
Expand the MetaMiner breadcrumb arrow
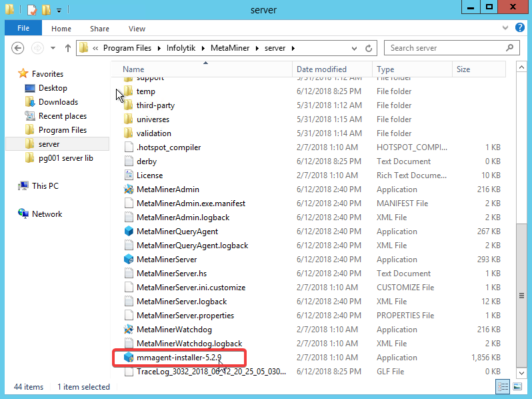257,48
